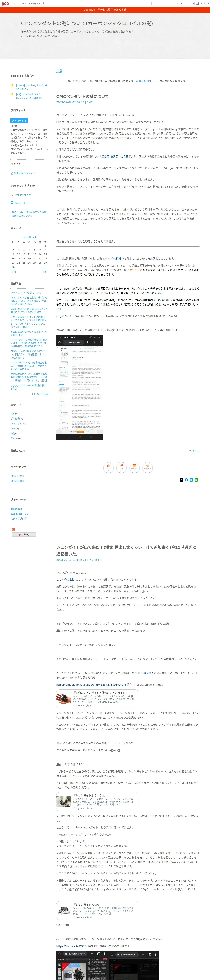
Task: Click the 応援 reaction button
Action: click(121, 468)
